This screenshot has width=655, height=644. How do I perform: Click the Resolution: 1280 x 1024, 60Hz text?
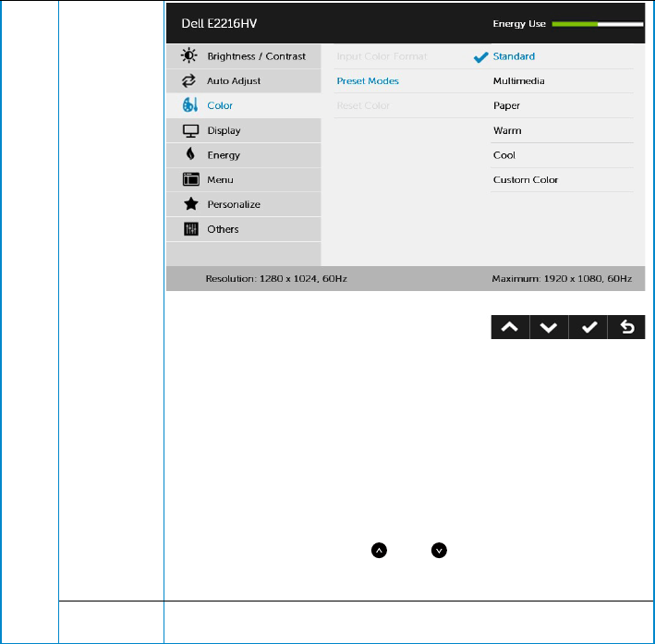pyautogui.click(x=276, y=279)
